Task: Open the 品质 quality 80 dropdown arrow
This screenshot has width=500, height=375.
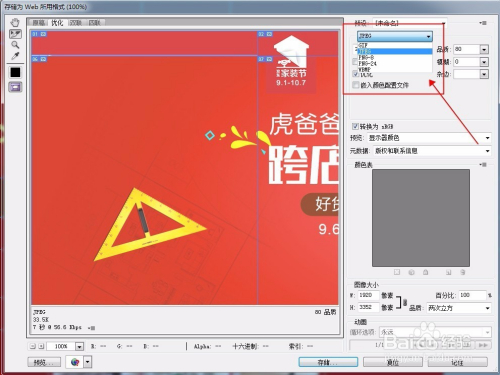Action: [484, 49]
